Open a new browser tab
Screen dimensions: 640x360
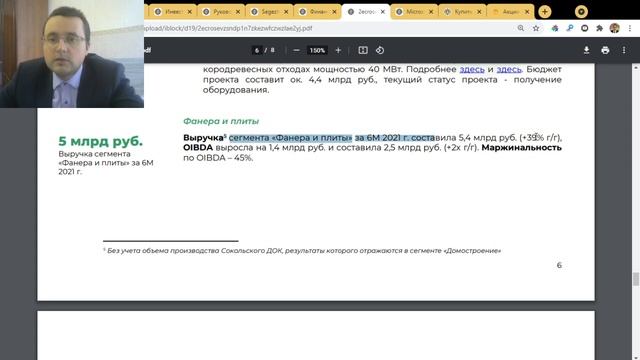click(544, 12)
